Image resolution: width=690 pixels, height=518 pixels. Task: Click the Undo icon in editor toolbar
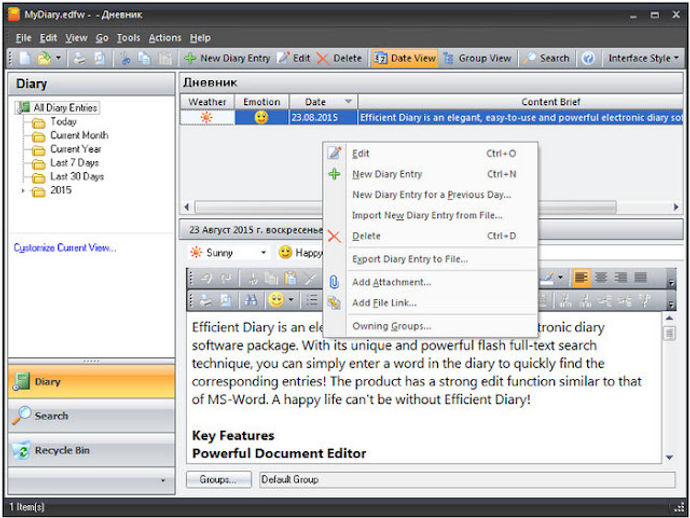tap(206, 278)
